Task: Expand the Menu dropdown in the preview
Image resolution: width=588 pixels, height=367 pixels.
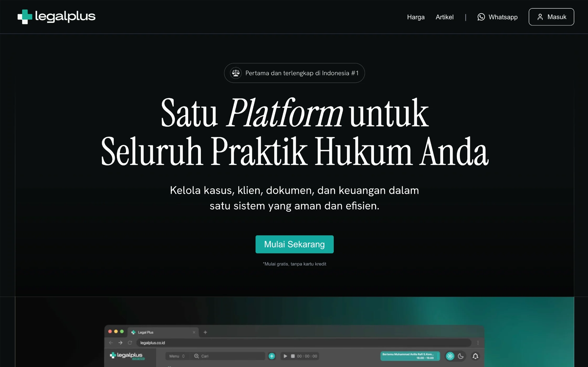Action: 177,356
